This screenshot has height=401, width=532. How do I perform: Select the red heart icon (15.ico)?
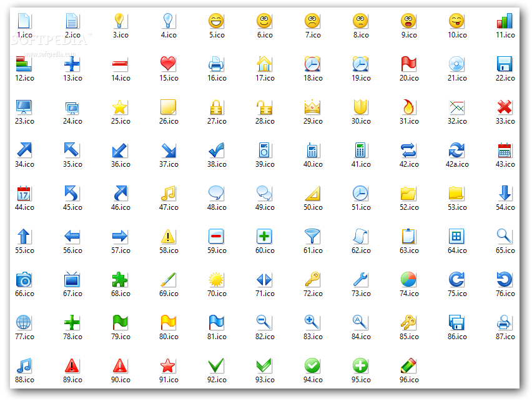[168, 64]
